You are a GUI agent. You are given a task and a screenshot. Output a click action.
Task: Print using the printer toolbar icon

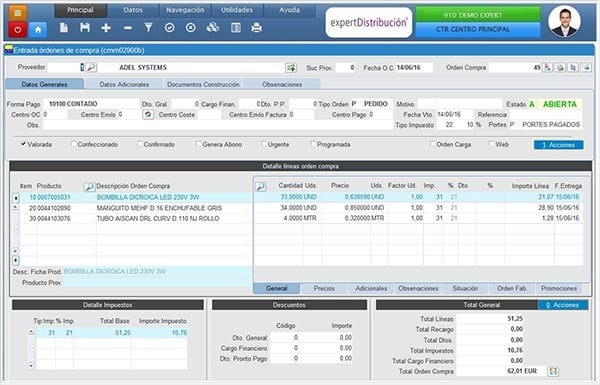[x=256, y=28]
